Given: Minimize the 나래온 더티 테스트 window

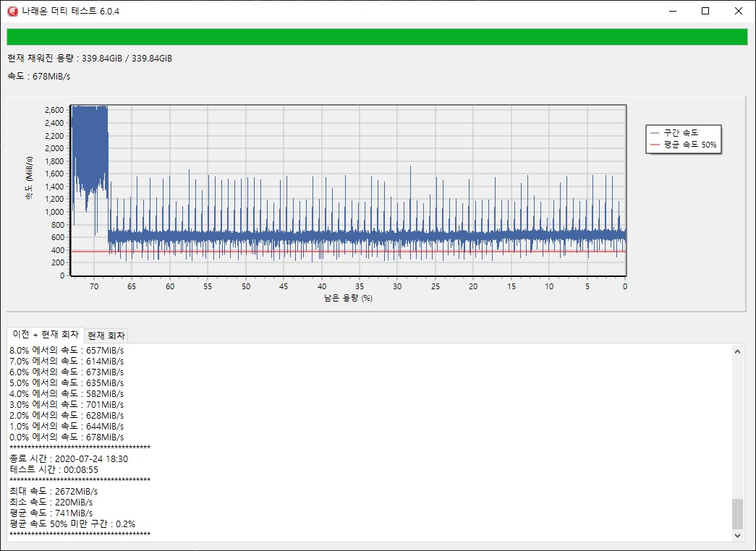Looking at the screenshot, I should [673, 11].
